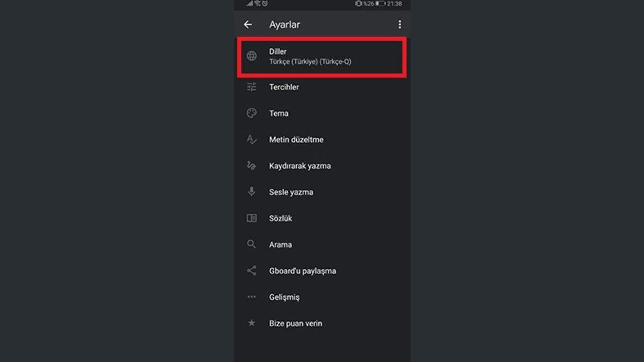The width and height of the screenshot is (644, 362).
Task: Click the globe icon for Diller
Action: click(x=252, y=56)
